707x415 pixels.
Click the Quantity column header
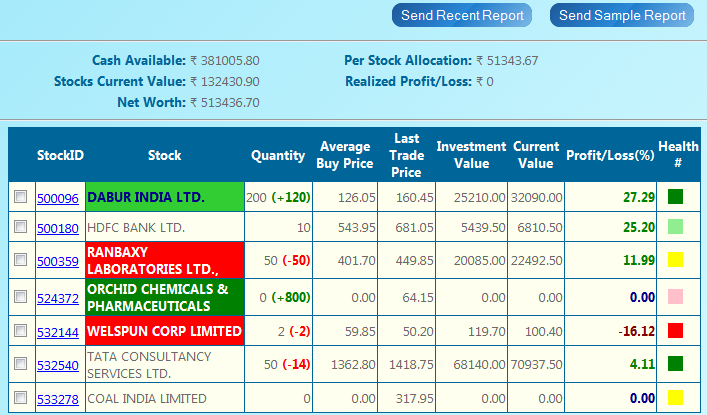[278, 156]
